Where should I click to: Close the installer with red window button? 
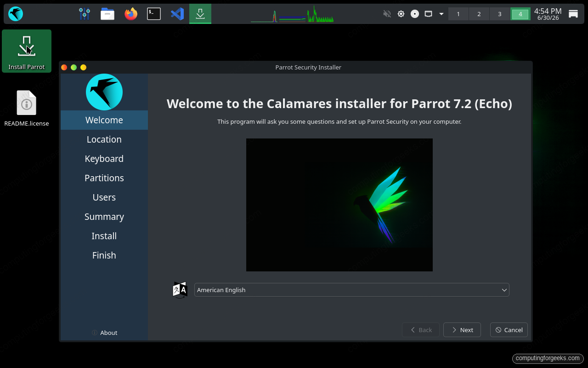click(x=64, y=67)
